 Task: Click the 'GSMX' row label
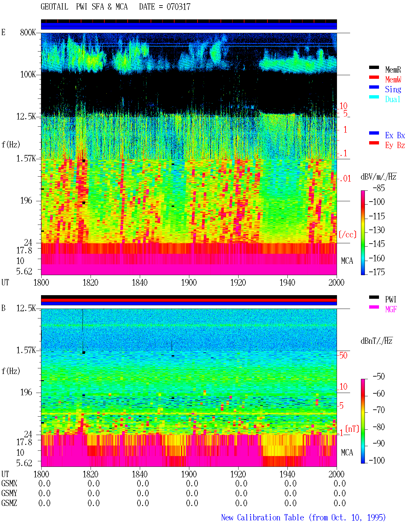click(x=9, y=484)
